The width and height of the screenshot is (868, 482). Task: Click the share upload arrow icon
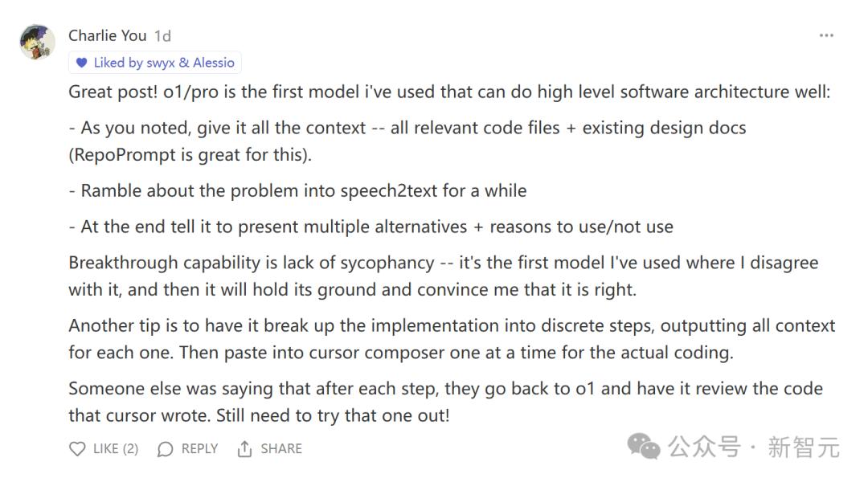click(x=245, y=449)
